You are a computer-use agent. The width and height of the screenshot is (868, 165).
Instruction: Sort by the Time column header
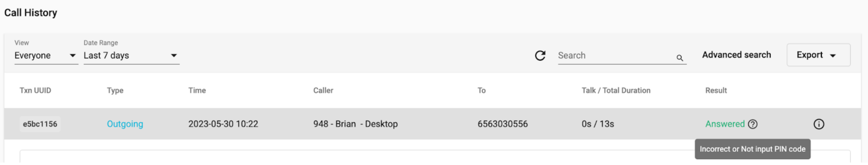[197, 90]
